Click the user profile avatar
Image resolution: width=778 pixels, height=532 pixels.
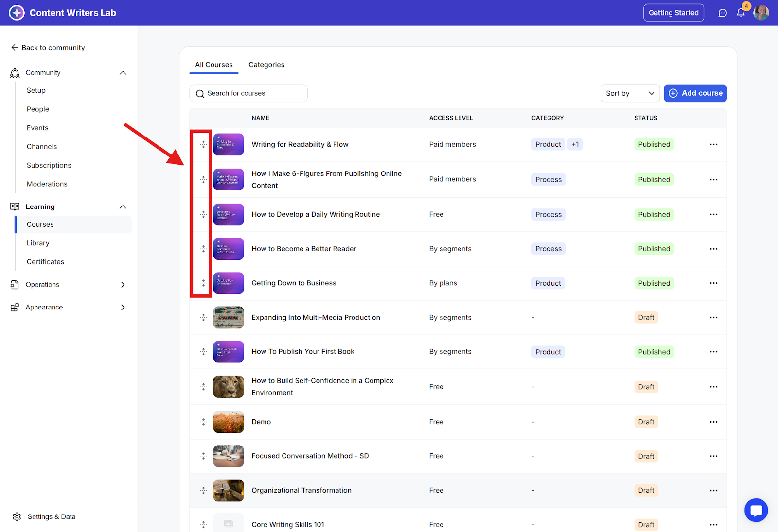[761, 13]
